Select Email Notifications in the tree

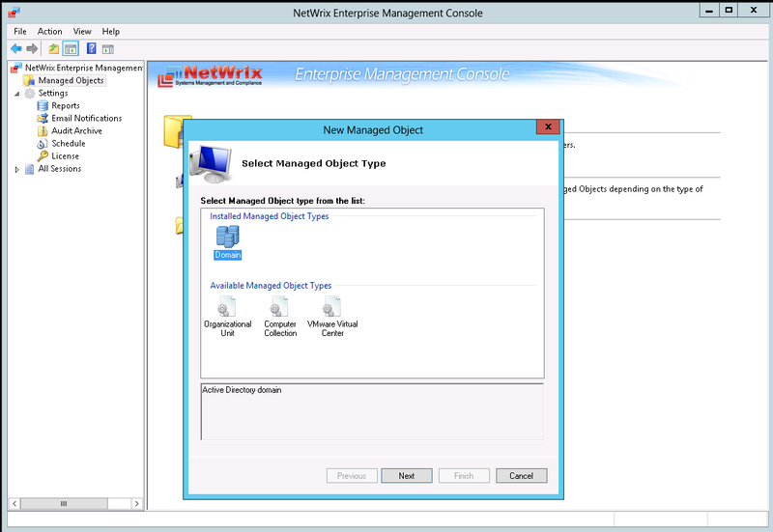pyautogui.click(x=87, y=118)
